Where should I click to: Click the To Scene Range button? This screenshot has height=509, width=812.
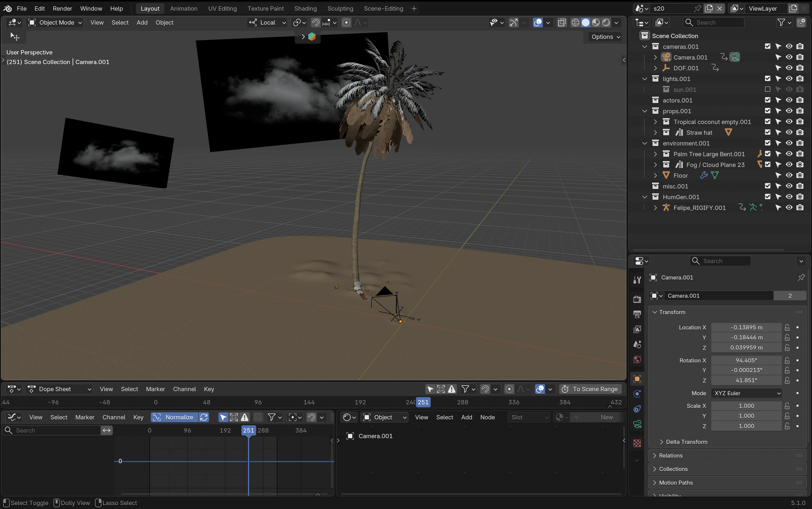click(590, 389)
